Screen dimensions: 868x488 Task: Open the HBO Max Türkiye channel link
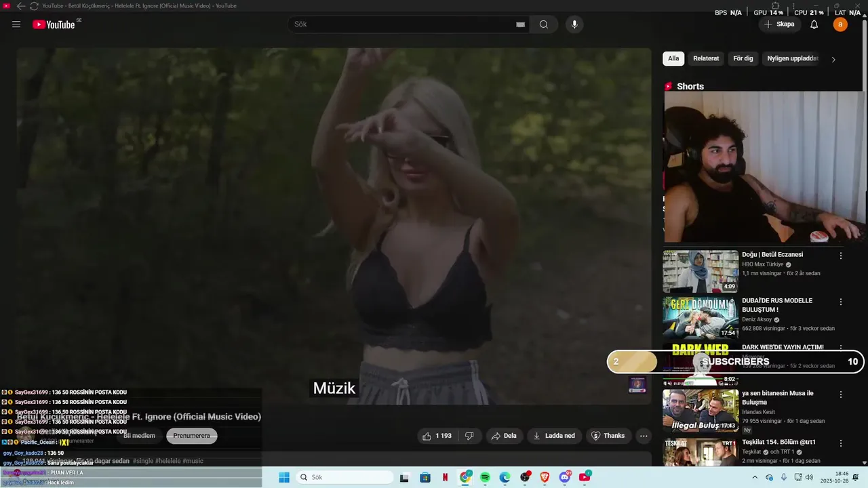pyautogui.click(x=763, y=264)
